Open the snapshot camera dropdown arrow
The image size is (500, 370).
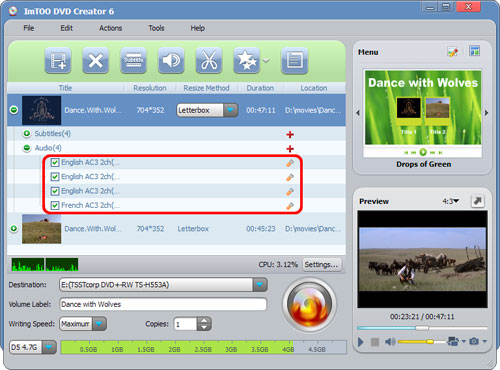coord(484,341)
